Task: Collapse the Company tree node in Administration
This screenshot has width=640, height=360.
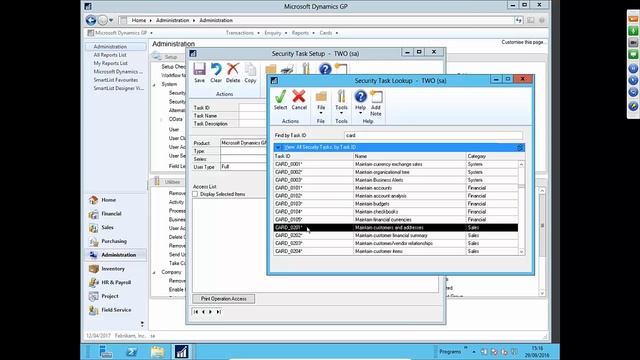Action: 154,272
